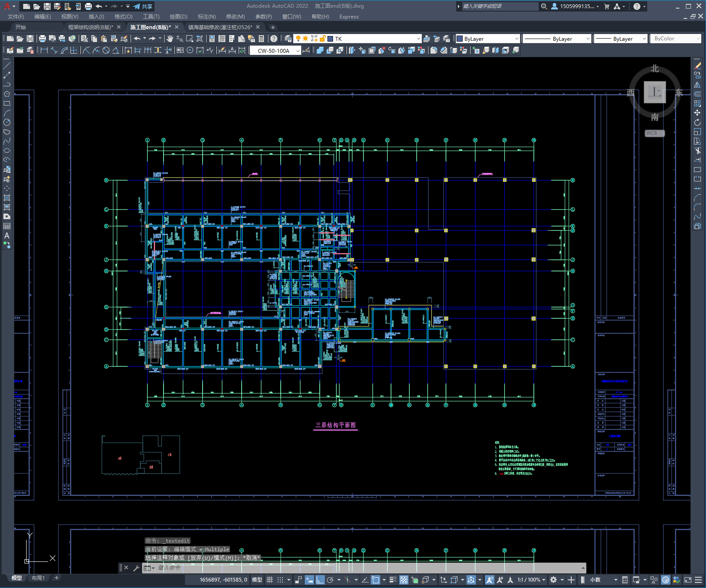Open the 小数 units dropdown
The height and width of the screenshot is (588, 706).
click(604, 580)
